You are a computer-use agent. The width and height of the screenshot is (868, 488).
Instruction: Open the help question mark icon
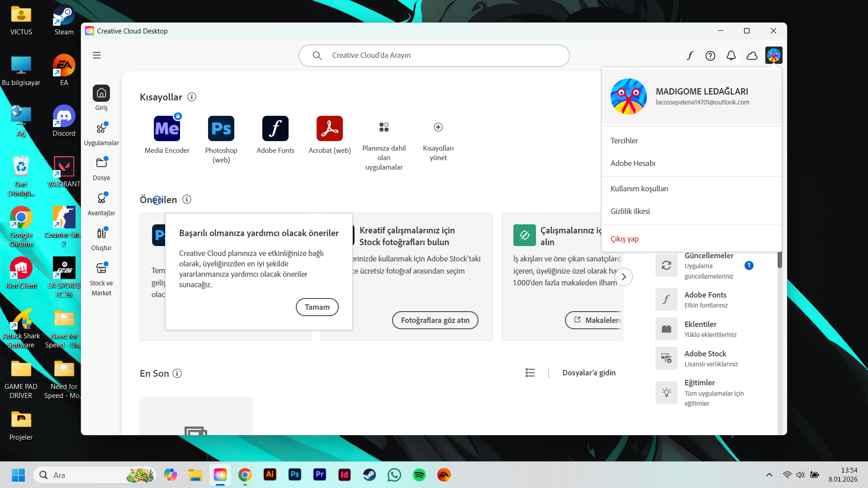click(x=711, y=56)
